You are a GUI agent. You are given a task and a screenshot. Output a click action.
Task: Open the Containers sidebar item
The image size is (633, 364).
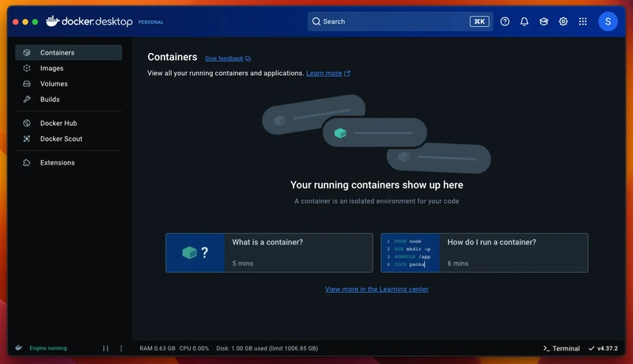[x=69, y=52]
